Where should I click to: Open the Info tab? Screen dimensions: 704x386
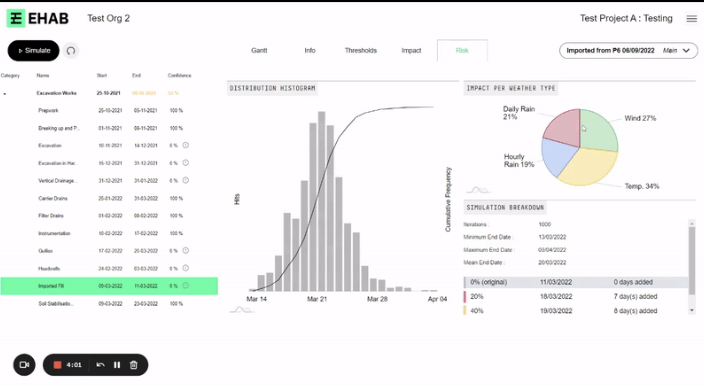click(x=310, y=50)
